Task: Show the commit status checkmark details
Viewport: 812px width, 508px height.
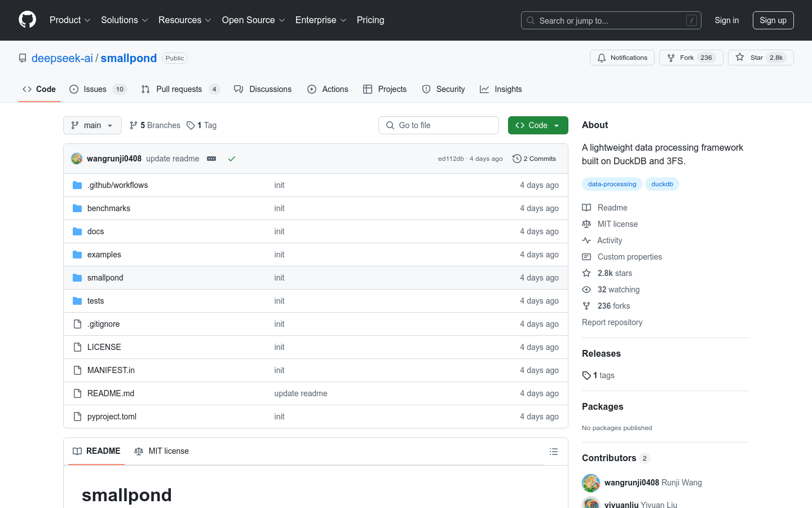Action: tap(232, 159)
